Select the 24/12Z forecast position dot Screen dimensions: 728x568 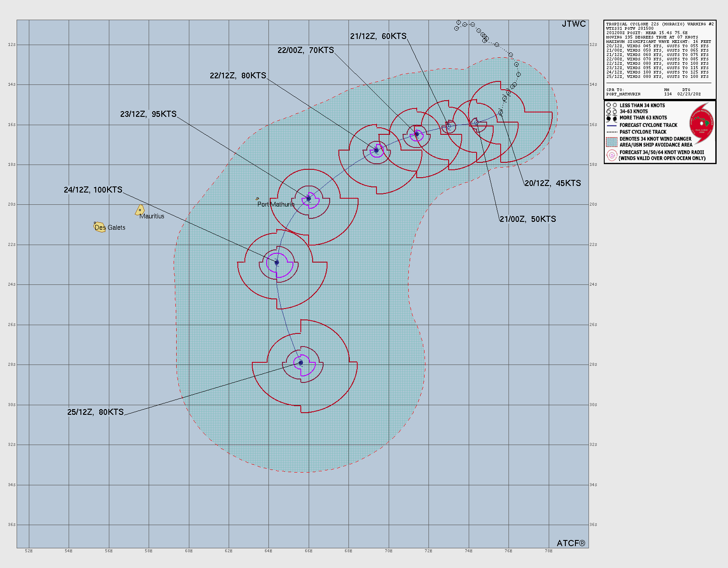[x=277, y=263]
